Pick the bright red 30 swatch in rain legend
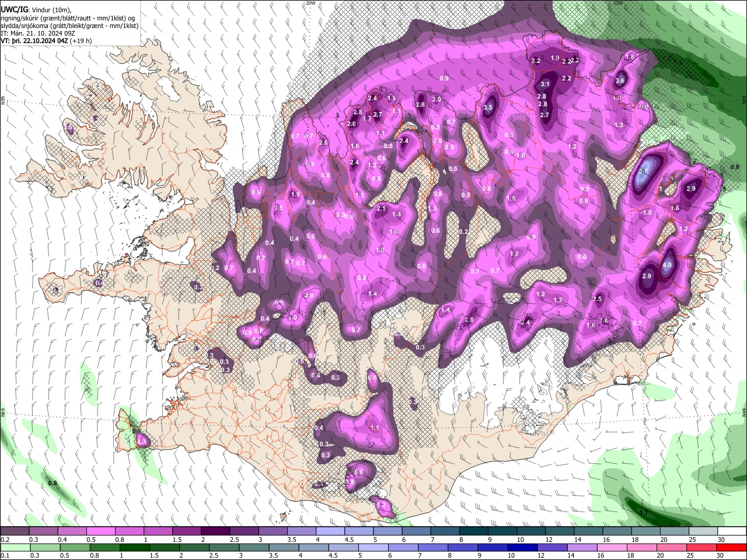747x560 pixels. coord(730,547)
